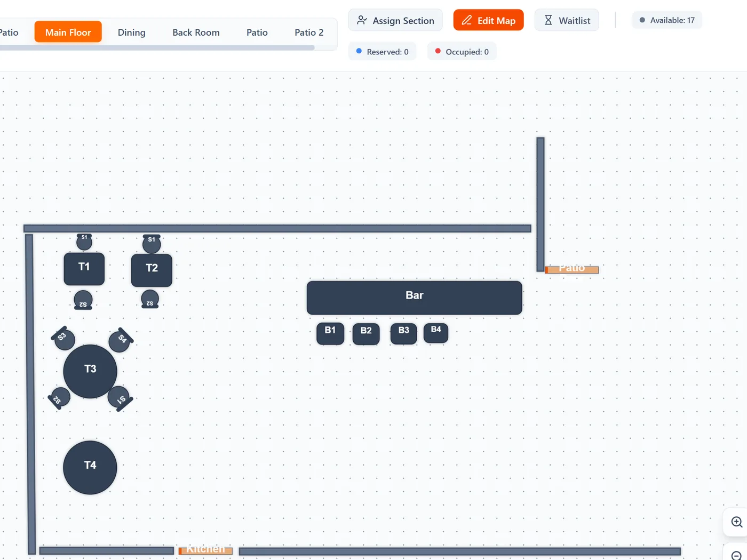
Task: Select the Patio tab next to Back Room
Action: coord(257,32)
